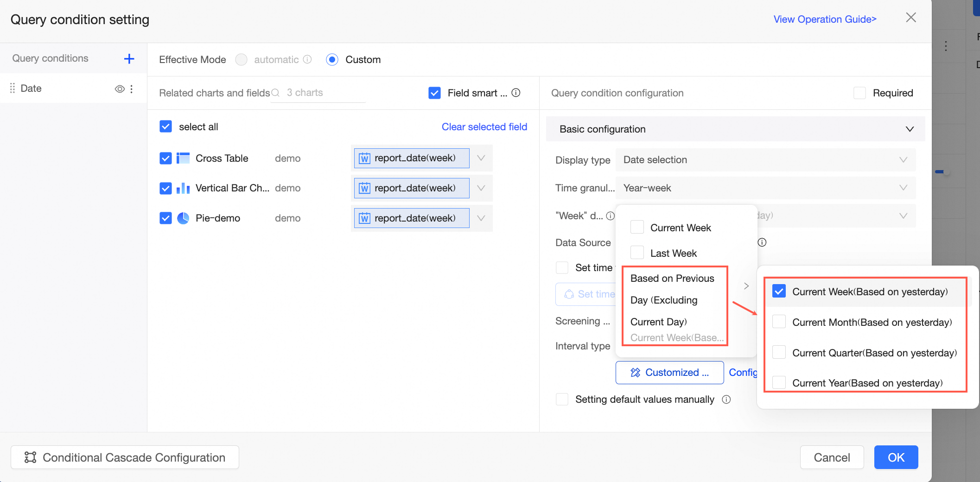Click the Vertical Bar Chart type icon
The height and width of the screenshot is (482, 980).
pos(183,188)
